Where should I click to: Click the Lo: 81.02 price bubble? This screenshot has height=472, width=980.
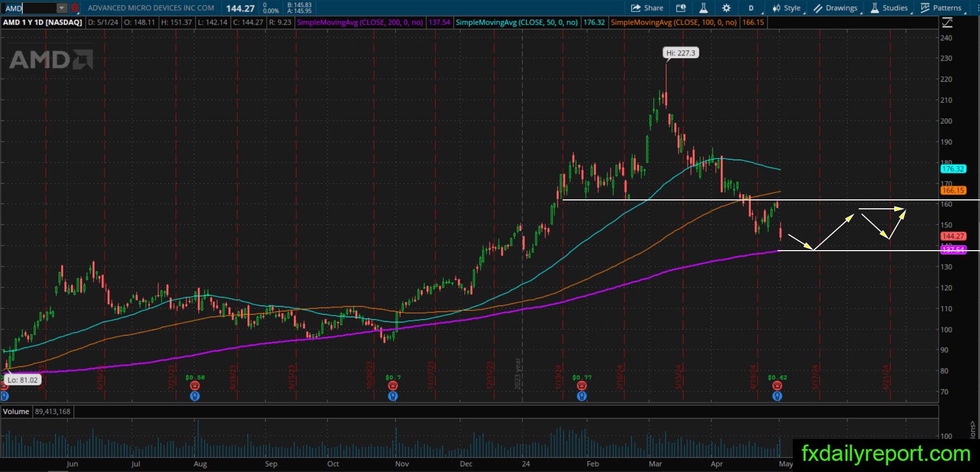coord(22,380)
